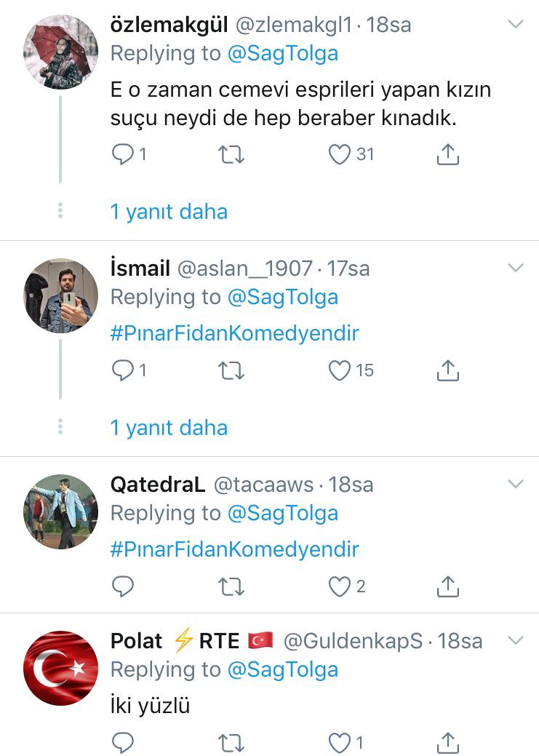Open #PınarFidanKomedyendir hashtag in İsmail's tweet
Image resolution: width=539 pixels, height=756 pixels.
(x=234, y=333)
